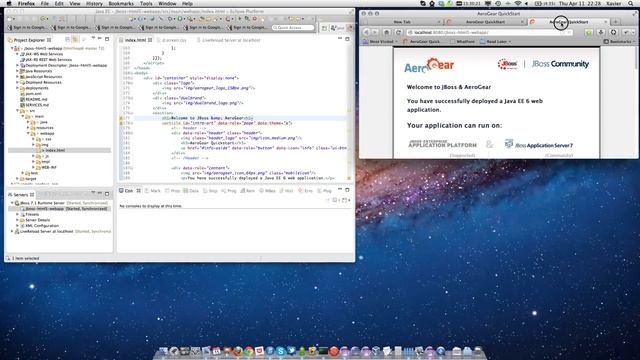The width and height of the screenshot is (640, 360).
Task: Open Most Visited bookmarks dropdown
Action: pyautogui.click(x=380, y=42)
